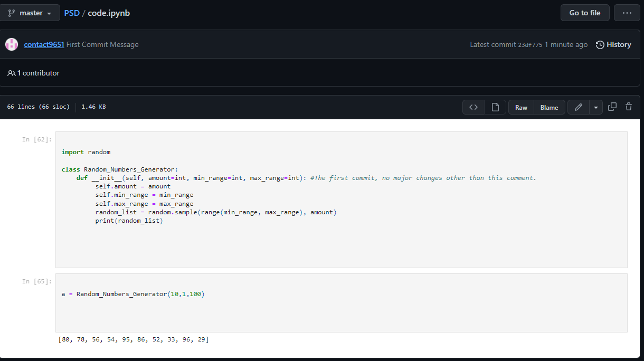Edit this file with the pencil icon
This screenshot has height=361, width=644.
pos(579,107)
